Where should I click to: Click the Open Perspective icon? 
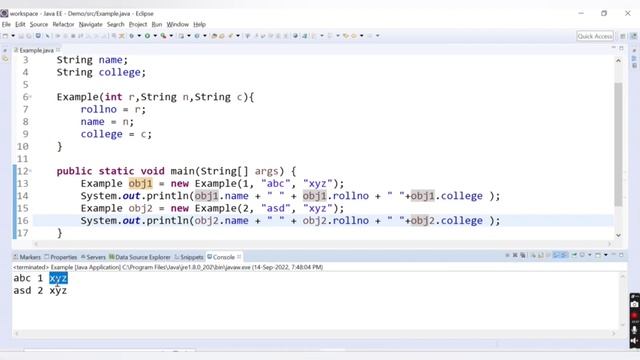(623, 36)
